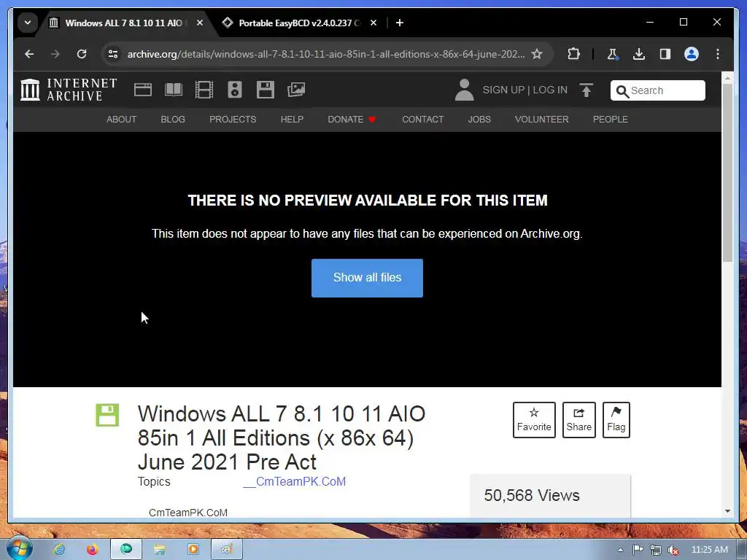Click the 11:25 AM clock
Viewport: 747px width, 560px height.
tap(709, 550)
